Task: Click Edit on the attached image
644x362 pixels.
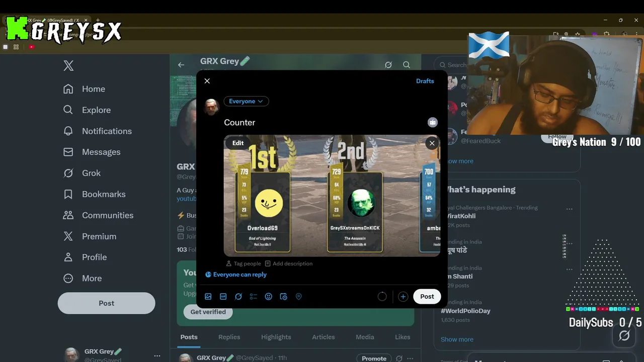Action: [x=238, y=143]
